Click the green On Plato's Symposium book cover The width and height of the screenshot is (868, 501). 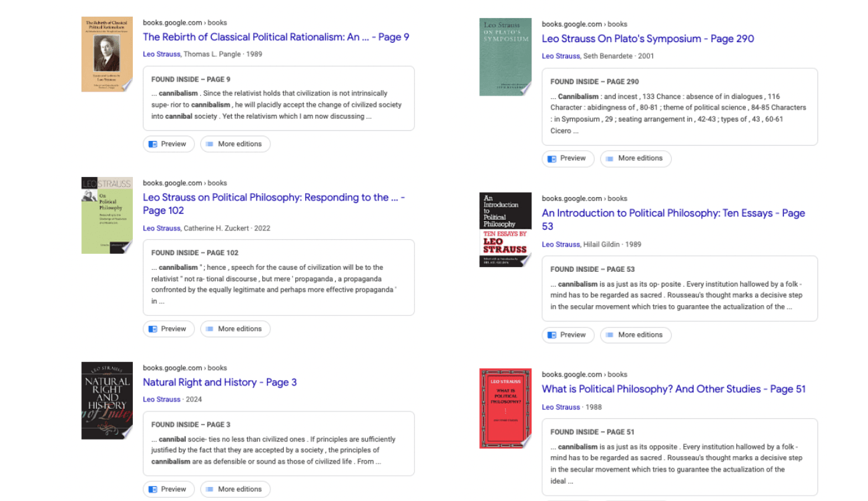click(505, 57)
